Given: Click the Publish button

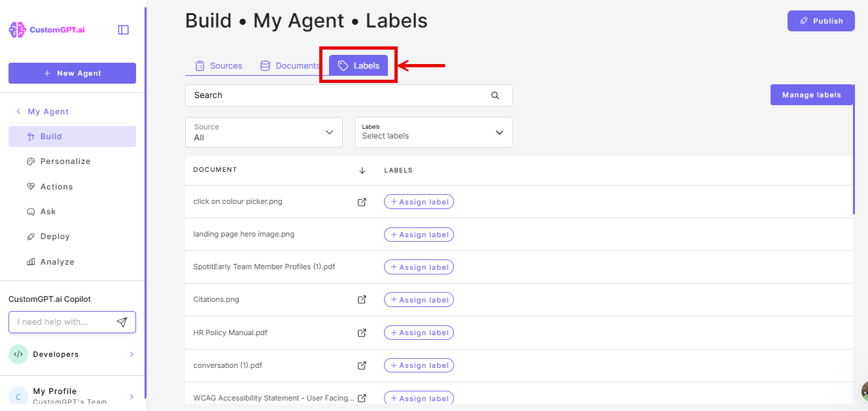Looking at the screenshot, I should coord(820,20).
